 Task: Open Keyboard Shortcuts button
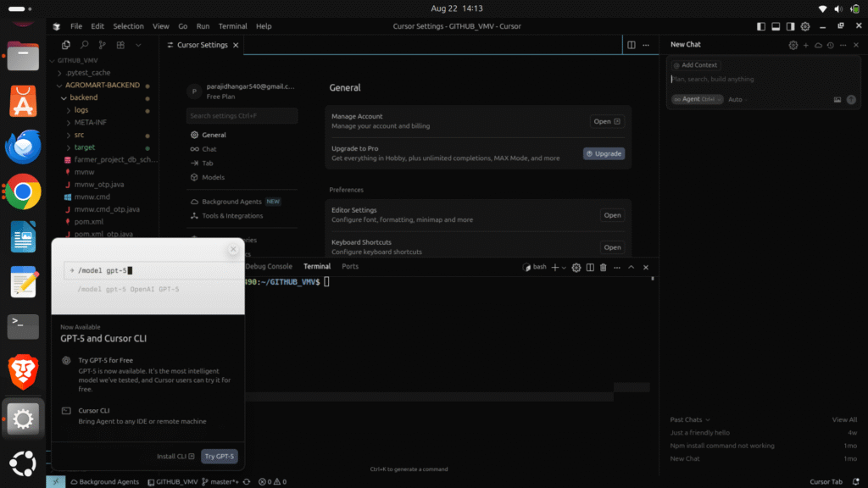(x=612, y=247)
